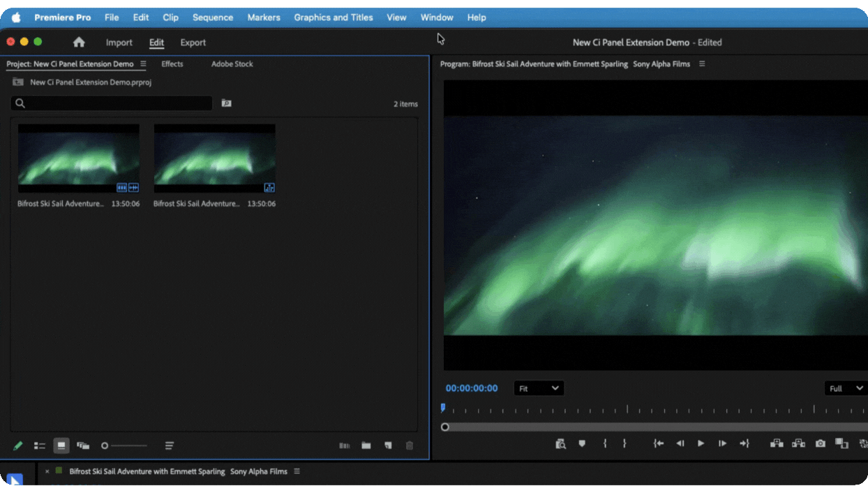Open the Project panel hamburger menu
Screen dimensions: 868x493
click(143, 64)
